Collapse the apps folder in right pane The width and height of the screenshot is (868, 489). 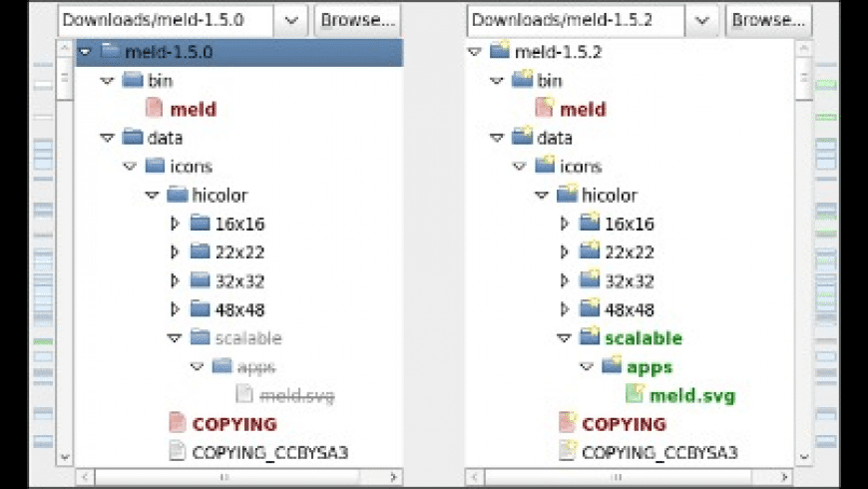tap(587, 367)
